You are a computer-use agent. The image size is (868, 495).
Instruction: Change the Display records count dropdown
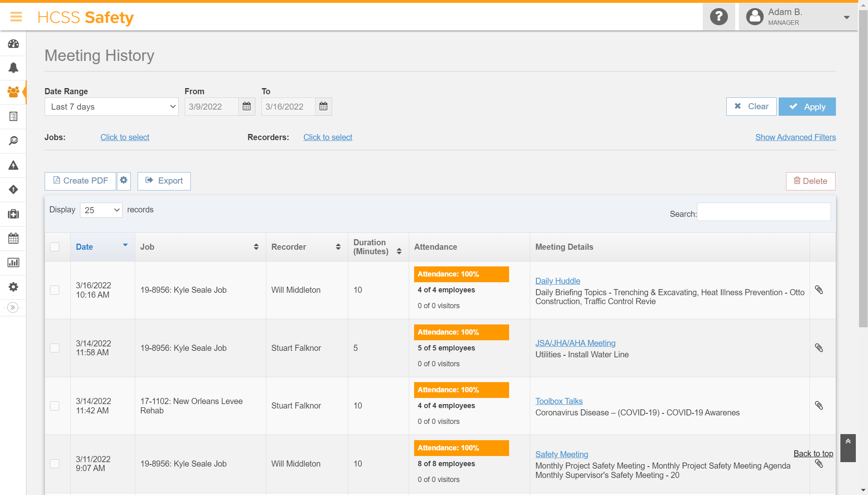(x=101, y=210)
